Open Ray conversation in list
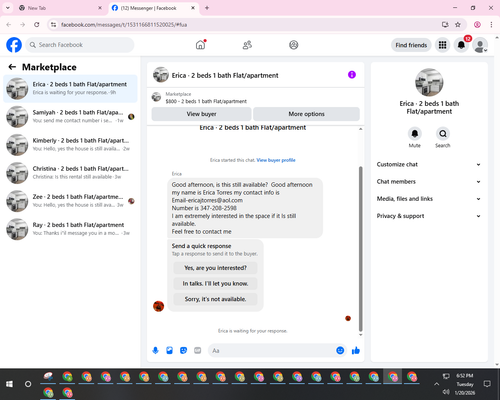 (70, 229)
